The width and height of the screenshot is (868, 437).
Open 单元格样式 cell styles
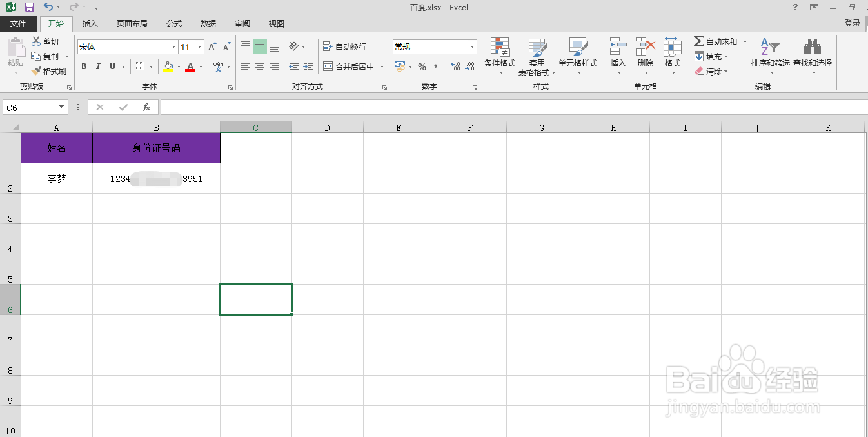(x=578, y=56)
